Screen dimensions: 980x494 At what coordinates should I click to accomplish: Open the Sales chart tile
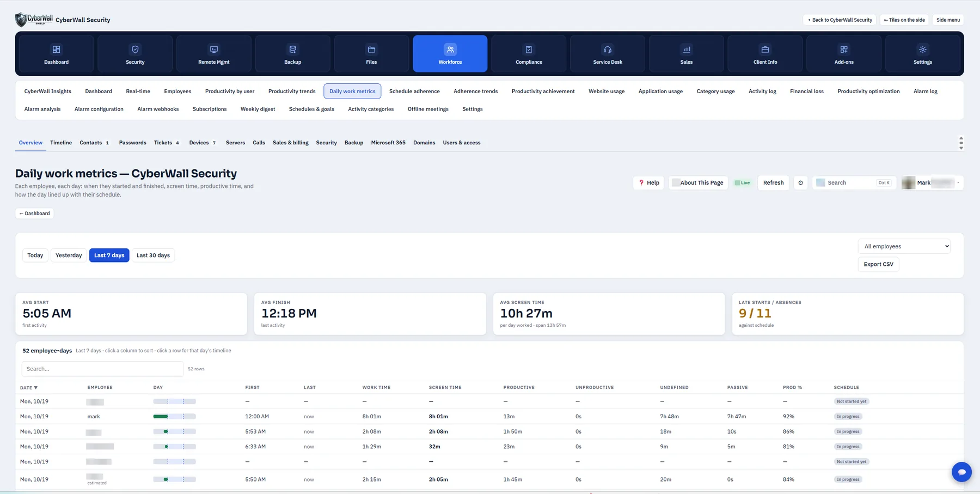coord(687,53)
